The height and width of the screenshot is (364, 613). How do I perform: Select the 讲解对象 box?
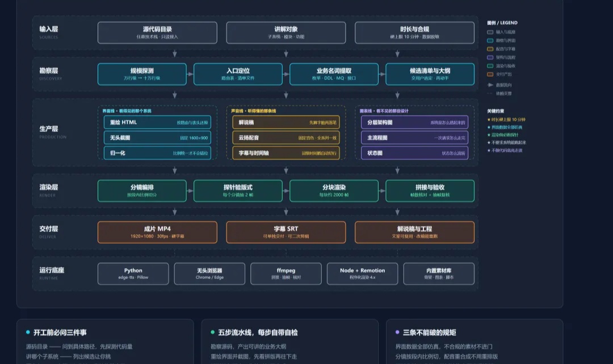[x=285, y=32]
